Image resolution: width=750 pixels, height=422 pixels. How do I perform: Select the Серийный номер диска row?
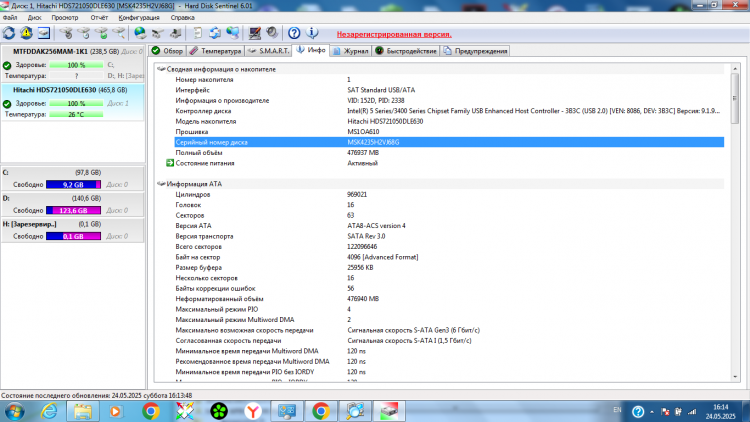(449, 142)
